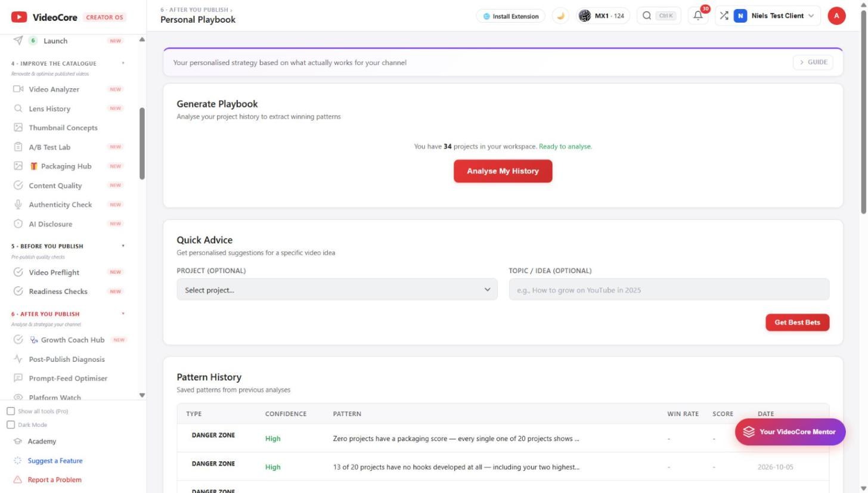Open Thumbnail Concepts image icon

pyautogui.click(x=18, y=128)
